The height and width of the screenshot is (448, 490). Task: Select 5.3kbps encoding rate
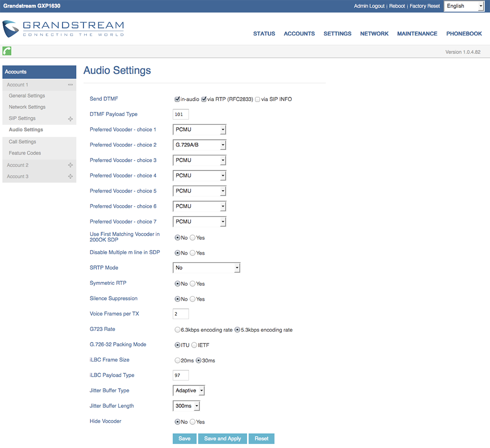coord(237,329)
